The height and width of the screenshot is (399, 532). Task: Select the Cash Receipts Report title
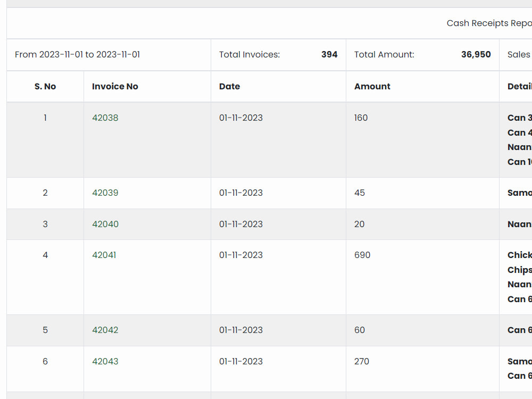point(489,23)
